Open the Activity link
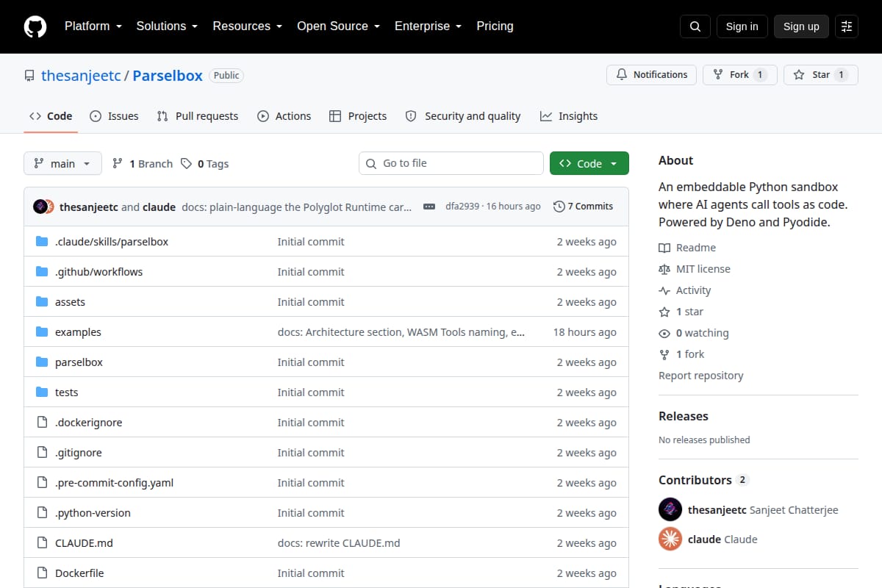Viewport: 882px width, 588px height. click(685, 290)
